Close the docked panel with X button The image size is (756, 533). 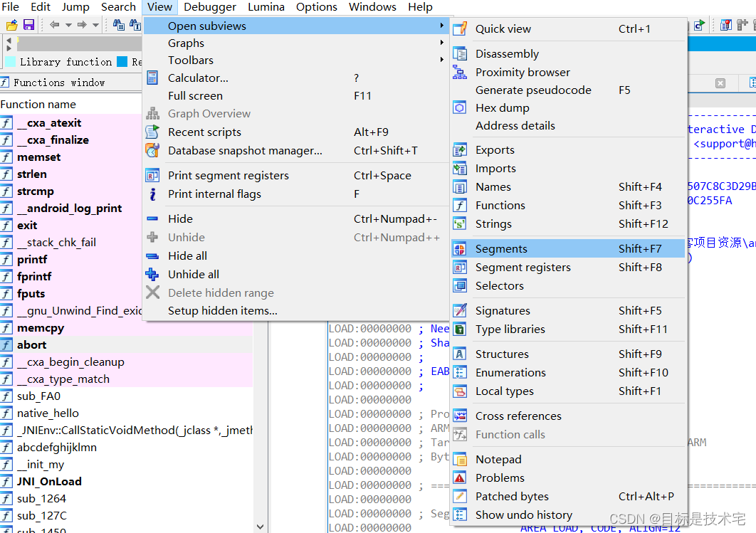(720, 83)
